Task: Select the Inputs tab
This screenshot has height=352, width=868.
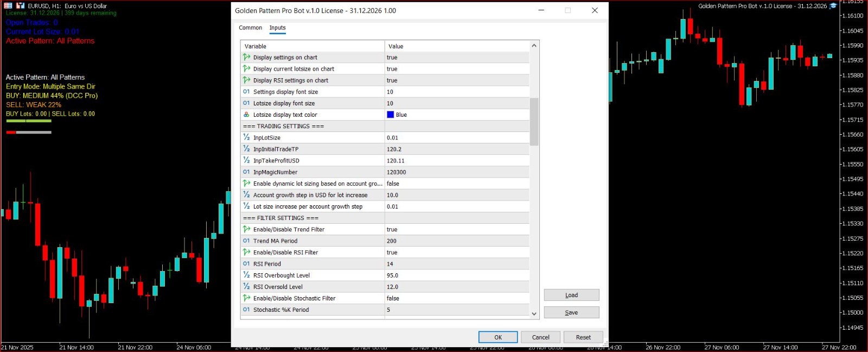Action: [277, 28]
